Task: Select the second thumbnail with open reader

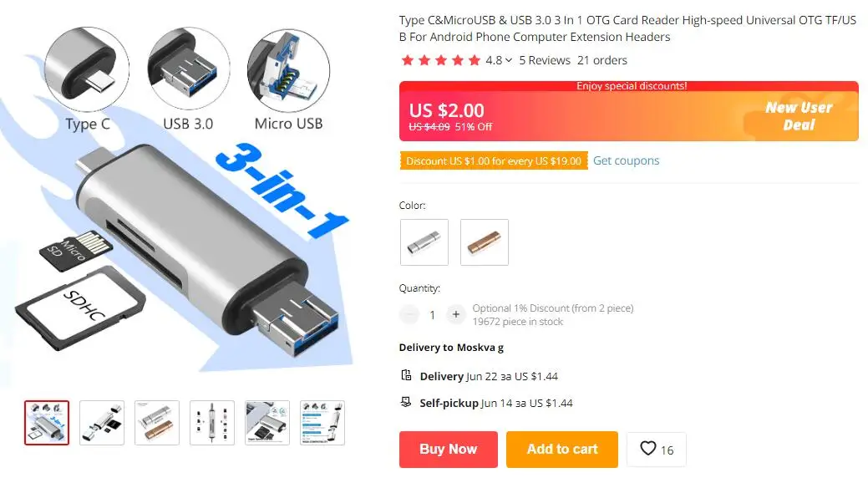Action: tap(102, 423)
